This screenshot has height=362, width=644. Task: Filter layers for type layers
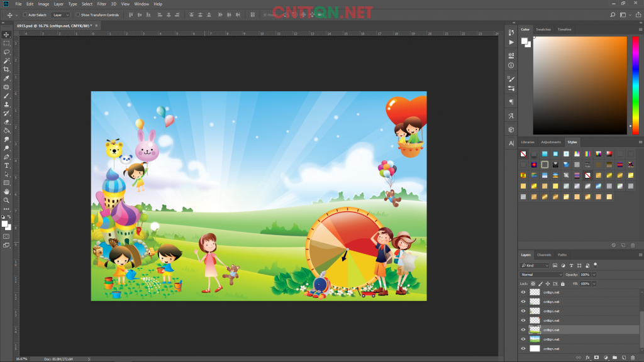click(571, 266)
